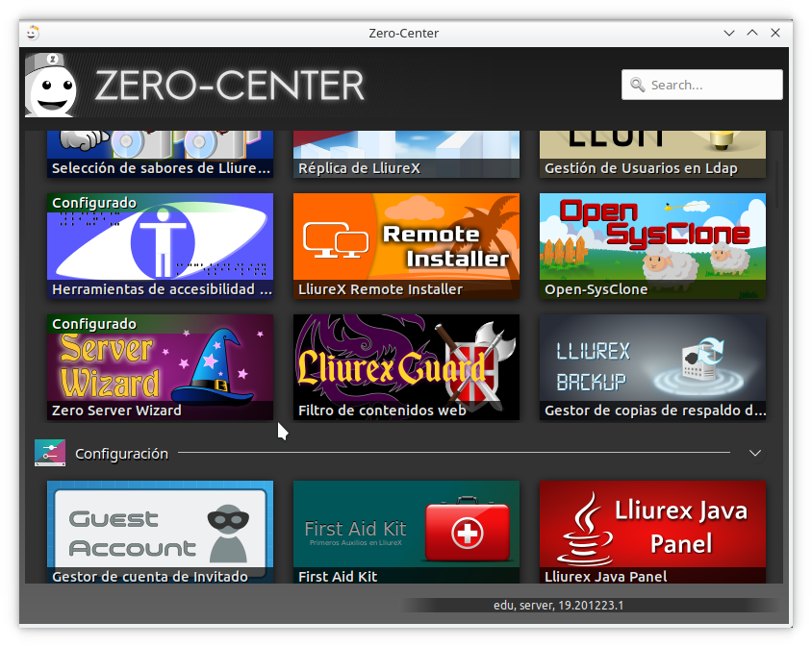Open Herramientas de accesibilidad tile

tap(160, 246)
